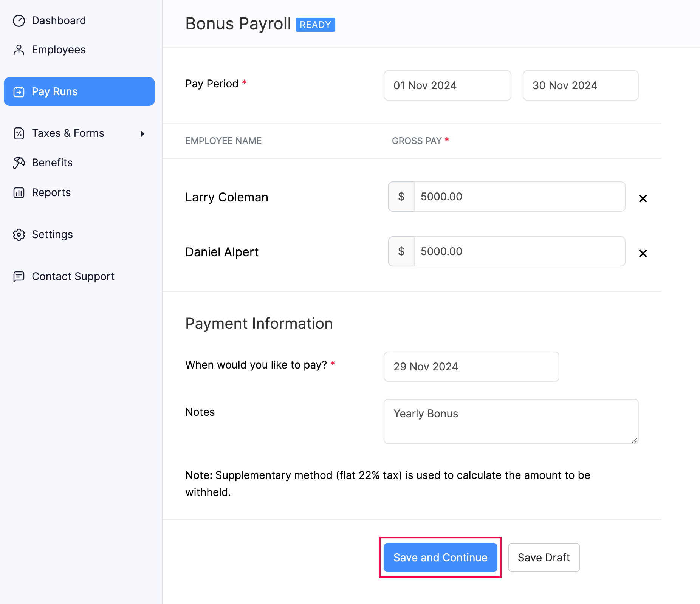Select the Benefits umbrella icon
The height and width of the screenshot is (604, 700).
pos(19,163)
